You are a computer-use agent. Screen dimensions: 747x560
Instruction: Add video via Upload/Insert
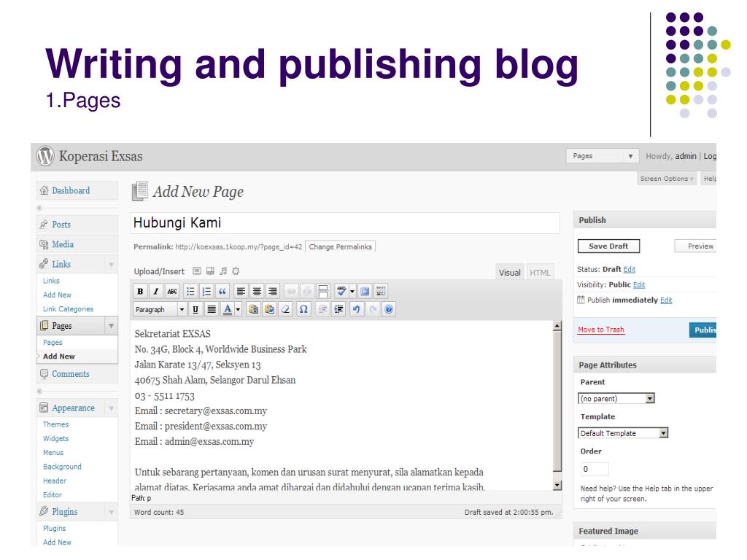pos(210,271)
